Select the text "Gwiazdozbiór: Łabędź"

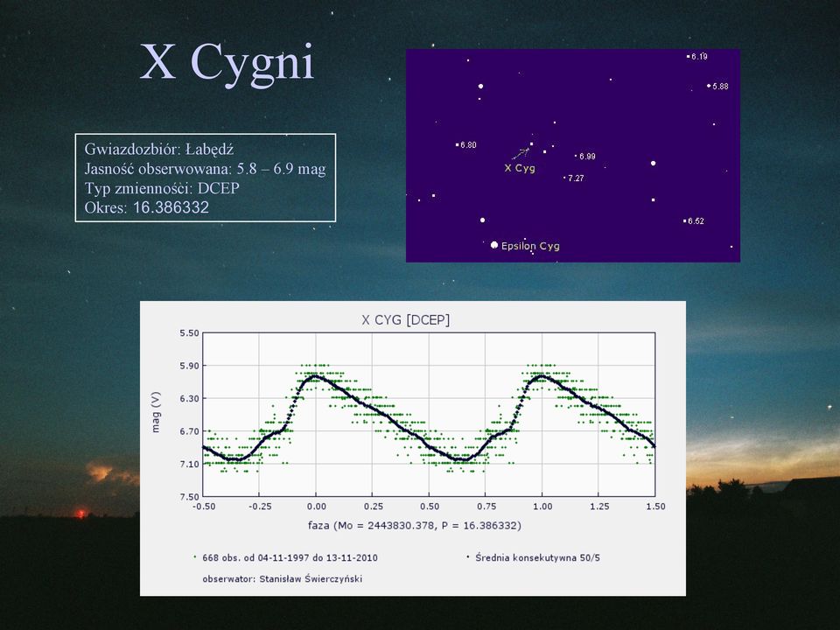tap(159, 149)
